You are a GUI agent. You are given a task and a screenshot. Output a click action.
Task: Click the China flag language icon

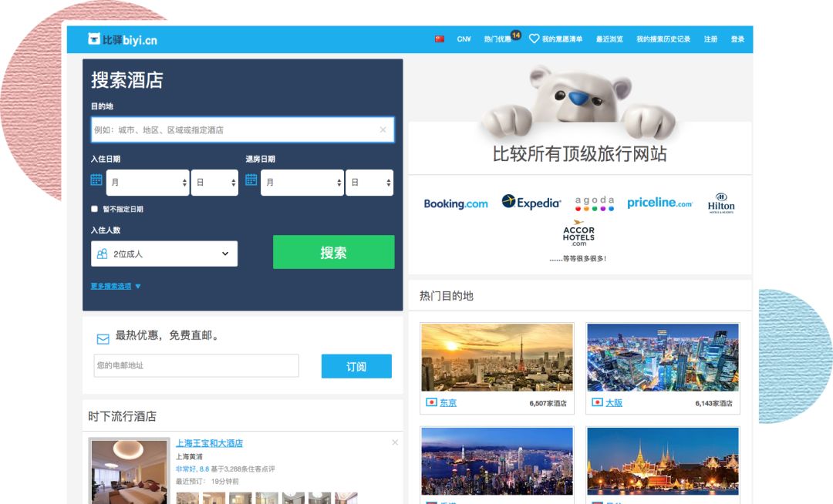[x=440, y=38]
